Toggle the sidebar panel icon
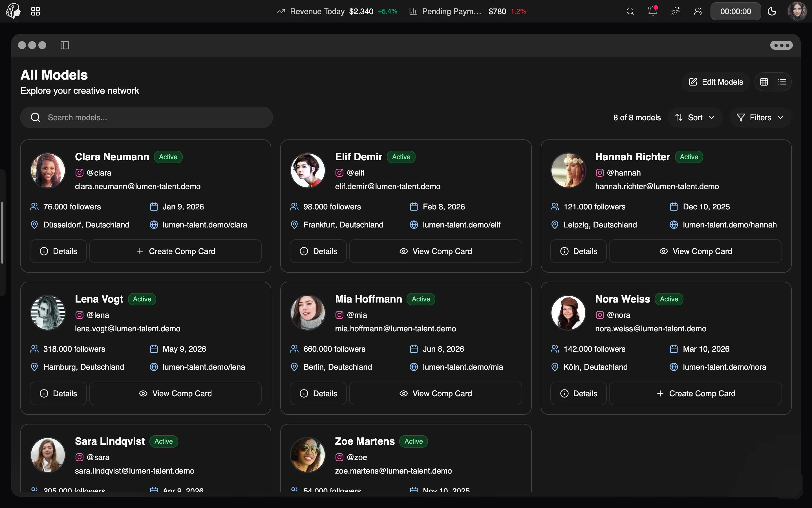Viewport: 812px width, 508px height. tap(65, 45)
